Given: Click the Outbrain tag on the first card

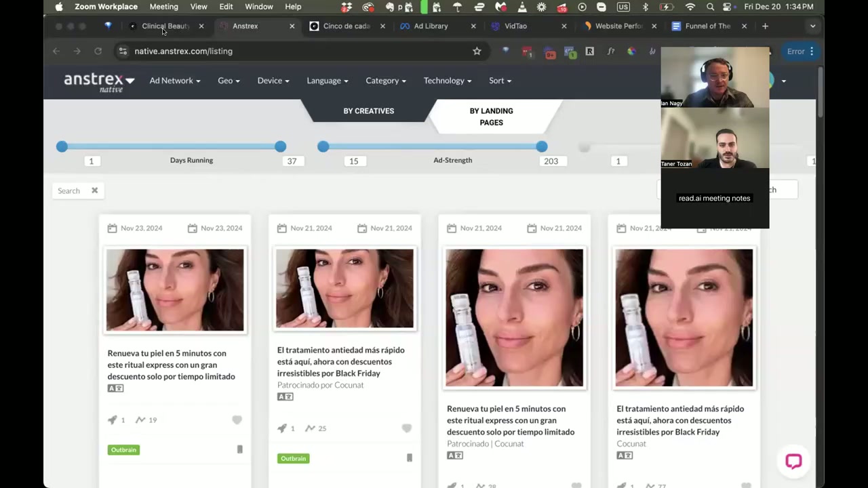Looking at the screenshot, I should [123, 449].
